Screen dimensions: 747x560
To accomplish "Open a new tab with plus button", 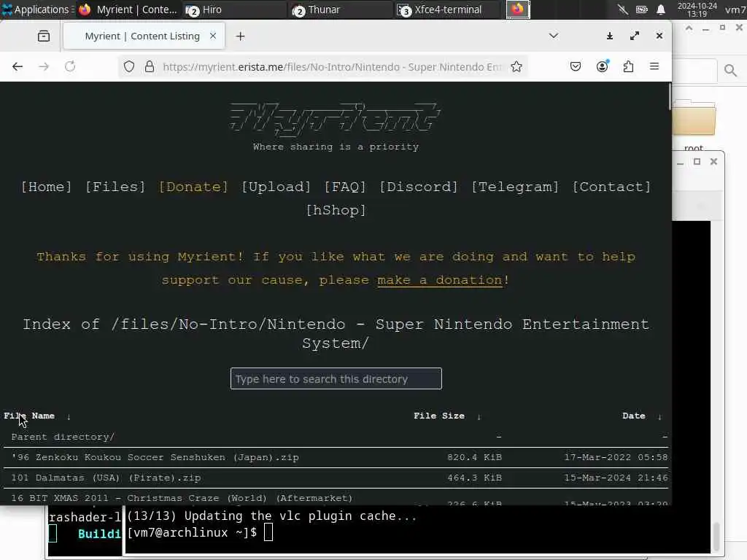I will point(240,36).
